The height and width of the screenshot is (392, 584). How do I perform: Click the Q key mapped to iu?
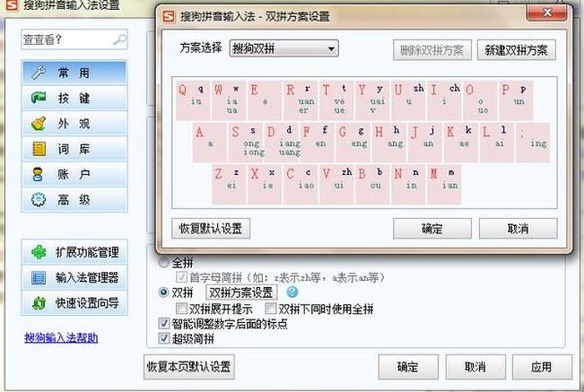(x=193, y=100)
